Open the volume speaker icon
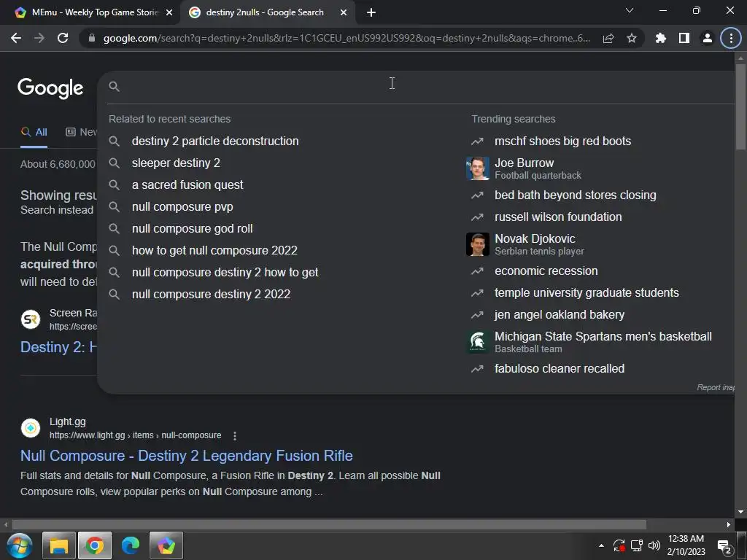The height and width of the screenshot is (560, 747). (654, 545)
